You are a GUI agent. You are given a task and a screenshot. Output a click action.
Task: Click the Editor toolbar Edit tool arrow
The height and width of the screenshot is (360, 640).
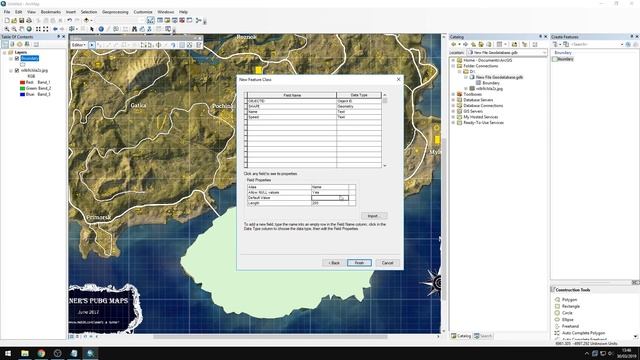click(x=92, y=45)
